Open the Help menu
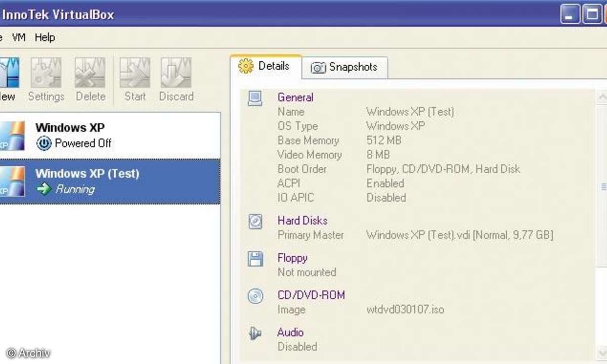Image resolution: width=607 pixels, height=364 pixels. coord(45,37)
